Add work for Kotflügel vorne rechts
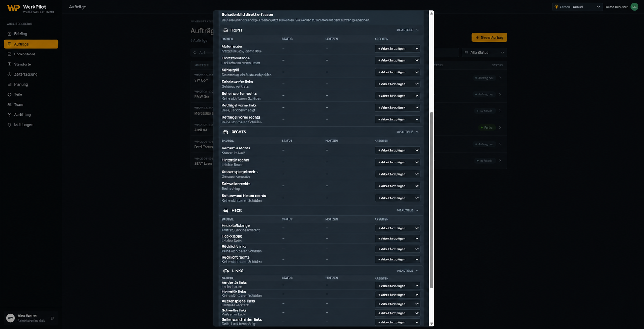This screenshot has width=644, height=329. (397, 119)
